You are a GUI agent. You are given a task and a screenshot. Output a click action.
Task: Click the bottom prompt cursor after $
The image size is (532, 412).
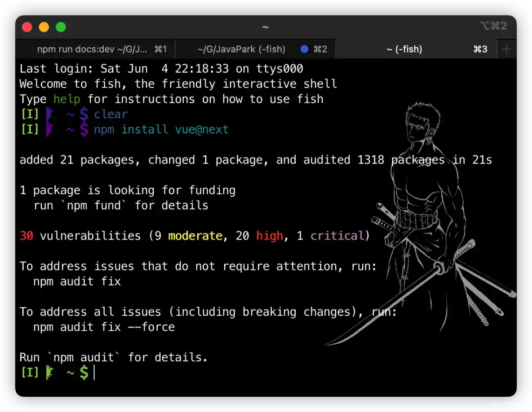point(94,372)
